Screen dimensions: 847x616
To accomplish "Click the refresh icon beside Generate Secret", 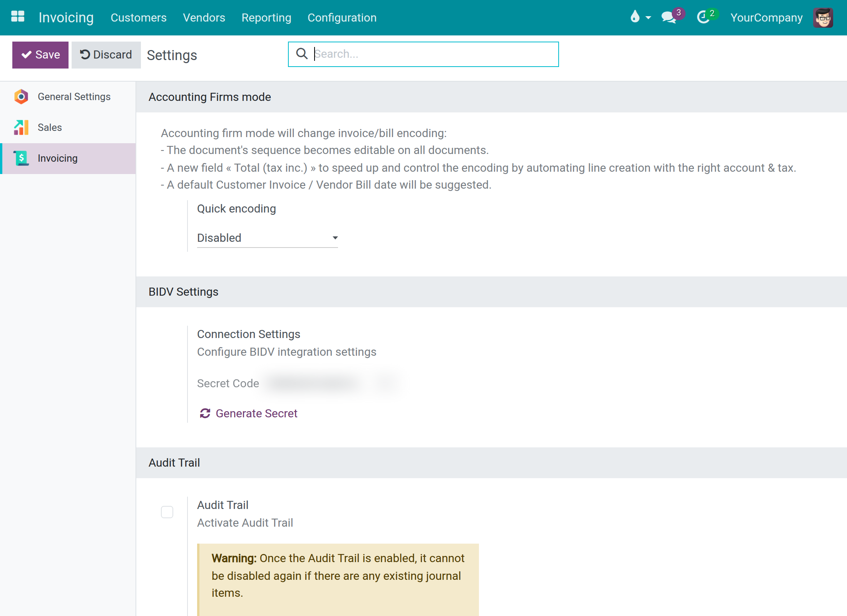I will 205,413.
